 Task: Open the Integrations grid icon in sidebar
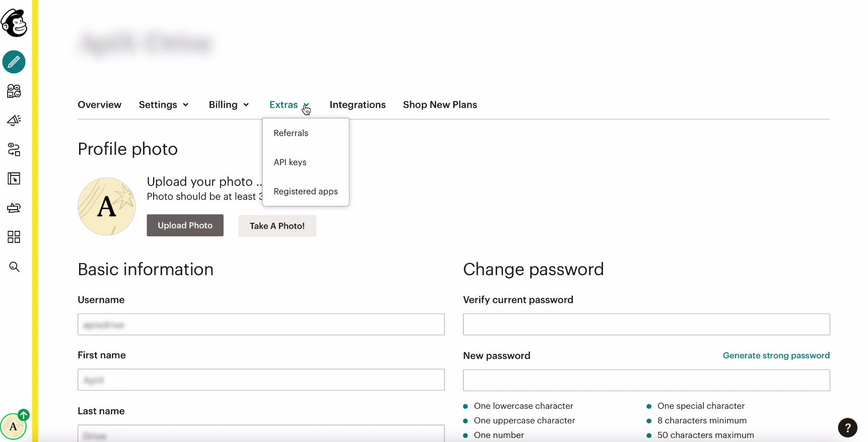[x=14, y=237]
